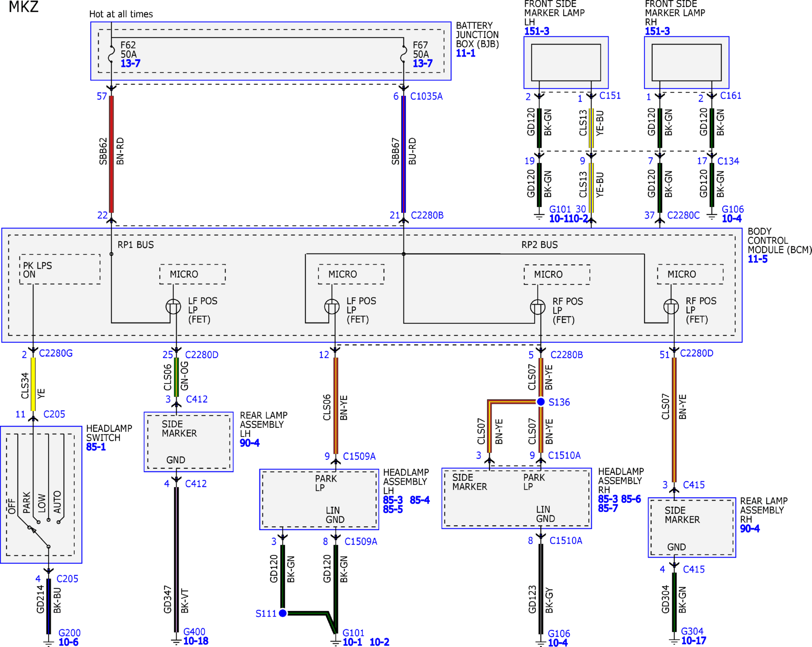
Task: Click connector label C151
Action: 610,96
